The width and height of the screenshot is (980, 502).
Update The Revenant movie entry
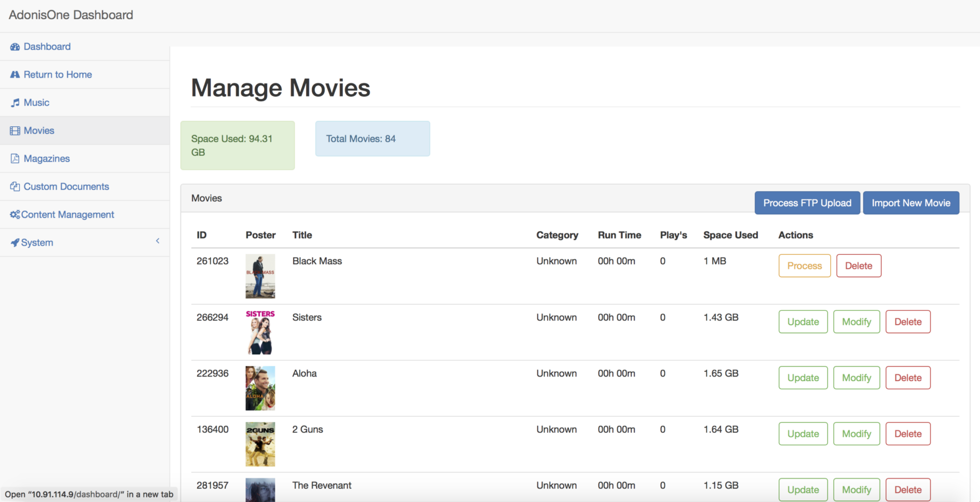pyautogui.click(x=803, y=490)
